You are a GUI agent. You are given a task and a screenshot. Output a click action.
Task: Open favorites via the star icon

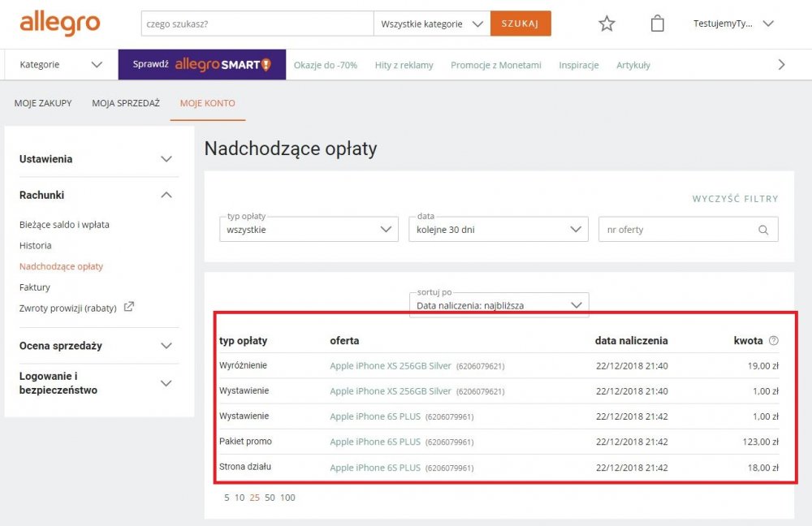pos(607,24)
